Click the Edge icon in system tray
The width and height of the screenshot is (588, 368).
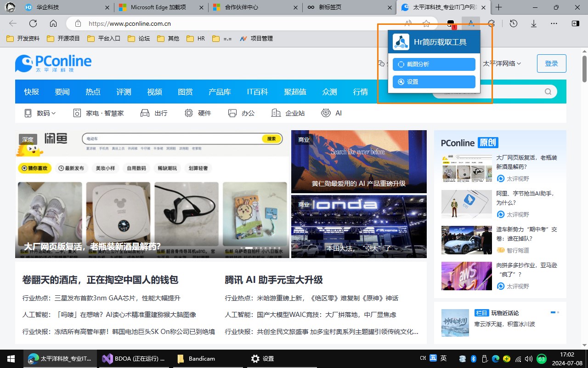click(496, 358)
